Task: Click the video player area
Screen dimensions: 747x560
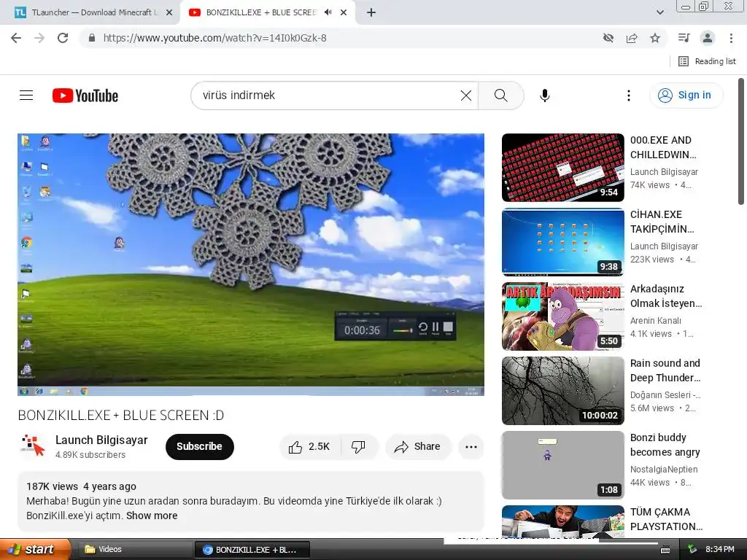Action: [x=251, y=264]
